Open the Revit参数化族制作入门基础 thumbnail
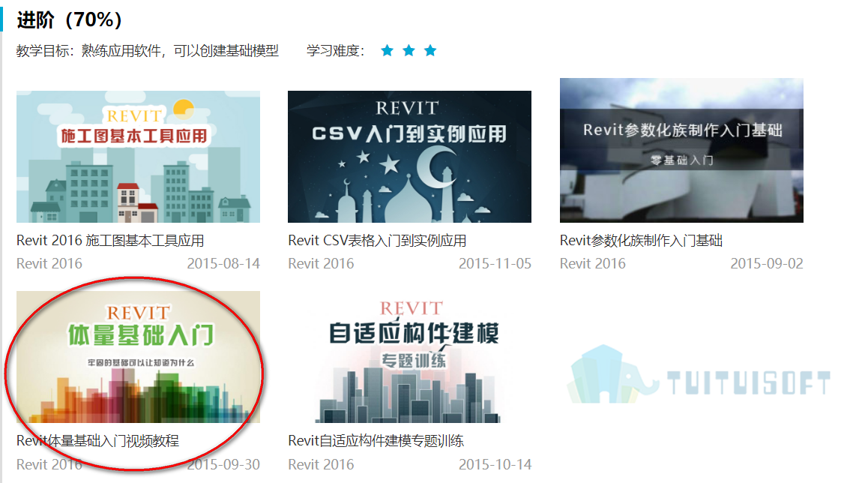Viewport: 868px width, 483px height. (681, 150)
